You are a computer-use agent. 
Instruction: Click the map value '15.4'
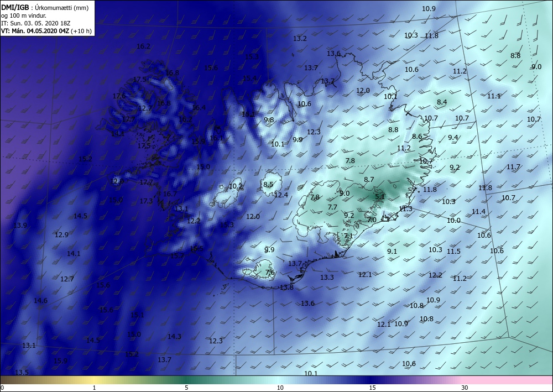click(249, 79)
